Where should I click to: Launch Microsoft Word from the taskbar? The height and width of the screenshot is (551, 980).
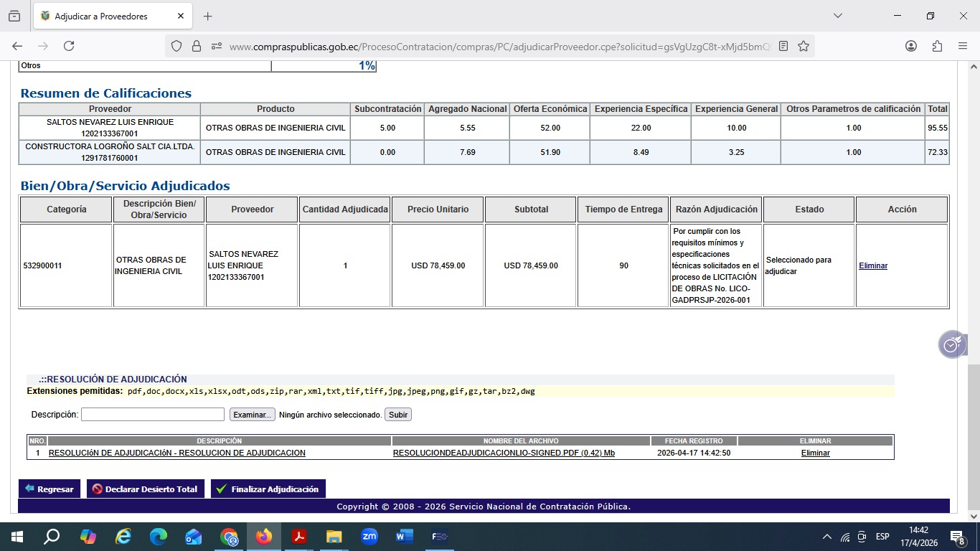tap(404, 537)
